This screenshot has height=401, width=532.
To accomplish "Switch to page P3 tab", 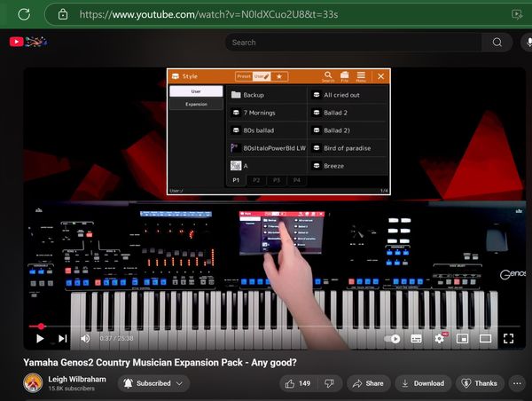I will [277, 180].
